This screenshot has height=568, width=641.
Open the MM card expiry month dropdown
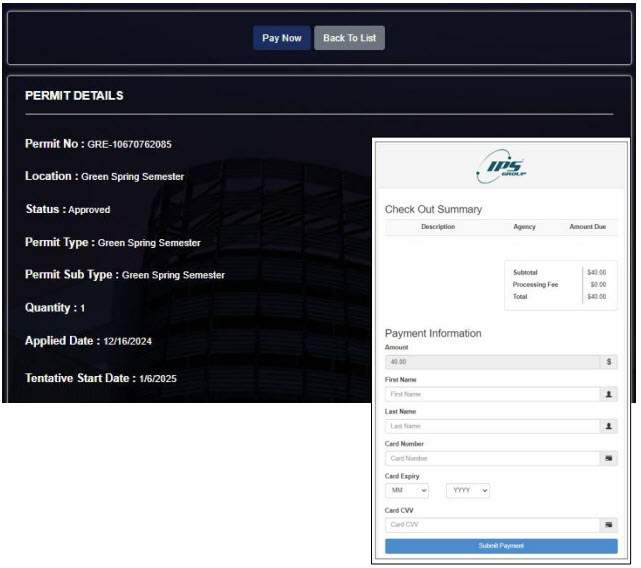[x=407, y=491]
